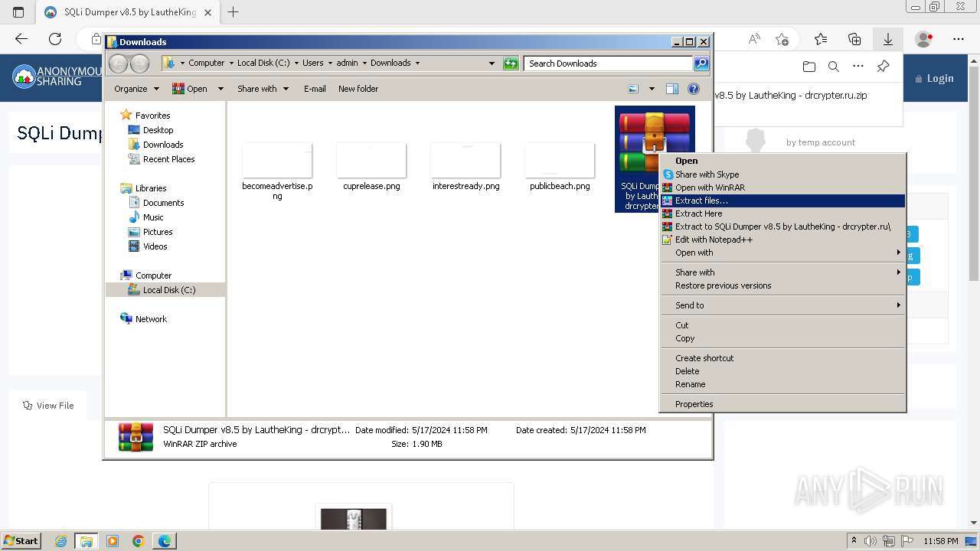Click Login on the website
Screen dimensions: 980x551
coord(934,78)
